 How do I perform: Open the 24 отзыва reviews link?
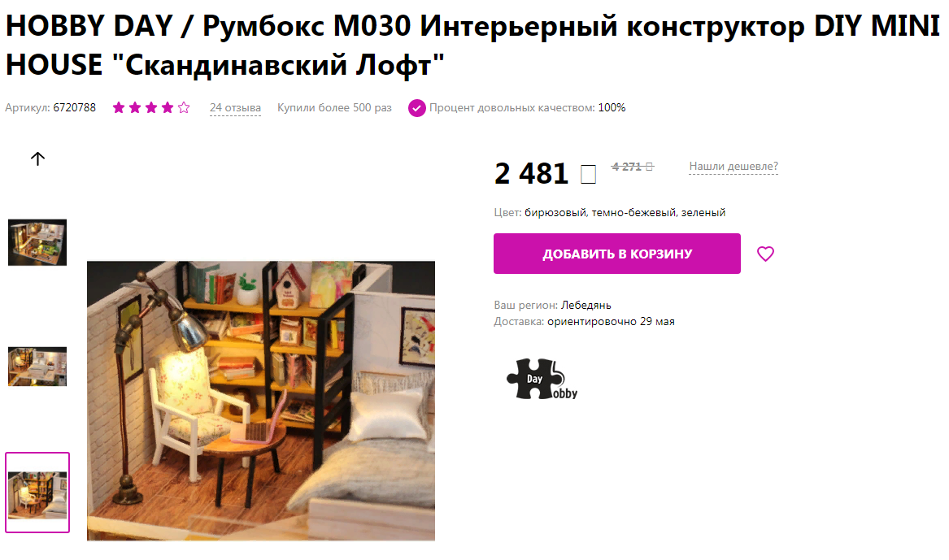(x=236, y=107)
